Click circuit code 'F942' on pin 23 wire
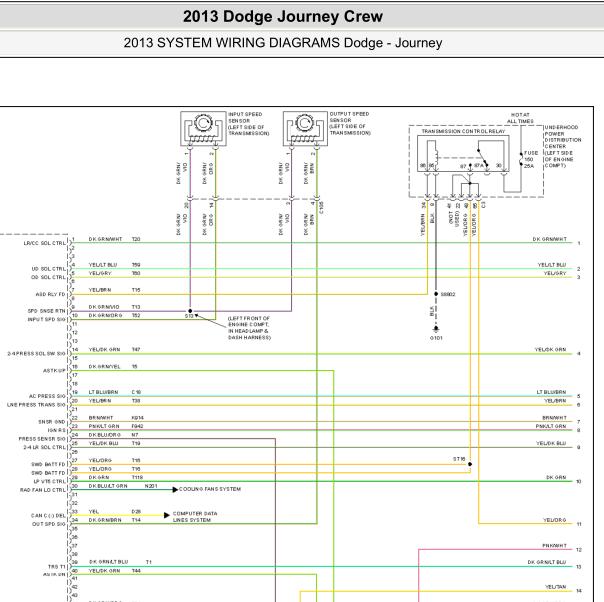The image size is (604, 602). [x=138, y=426]
